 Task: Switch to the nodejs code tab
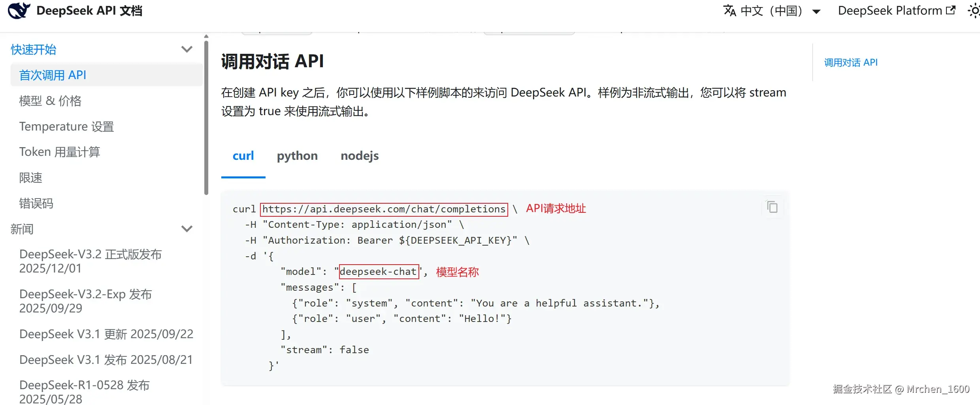(x=360, y=156)
